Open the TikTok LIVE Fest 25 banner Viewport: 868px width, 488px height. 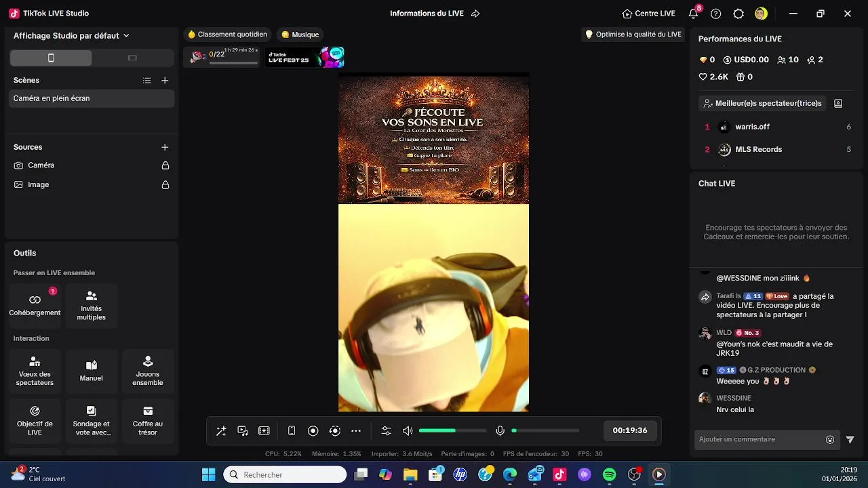click(304, 58)
